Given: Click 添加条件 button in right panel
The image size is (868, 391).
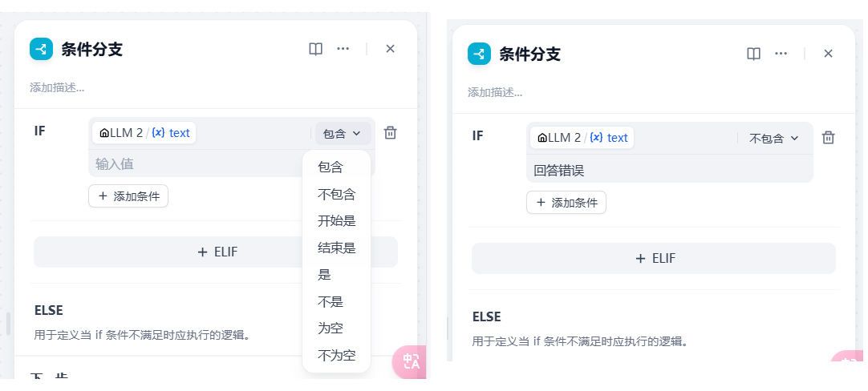Looking at the screenshot, I should tap(566, 202).
